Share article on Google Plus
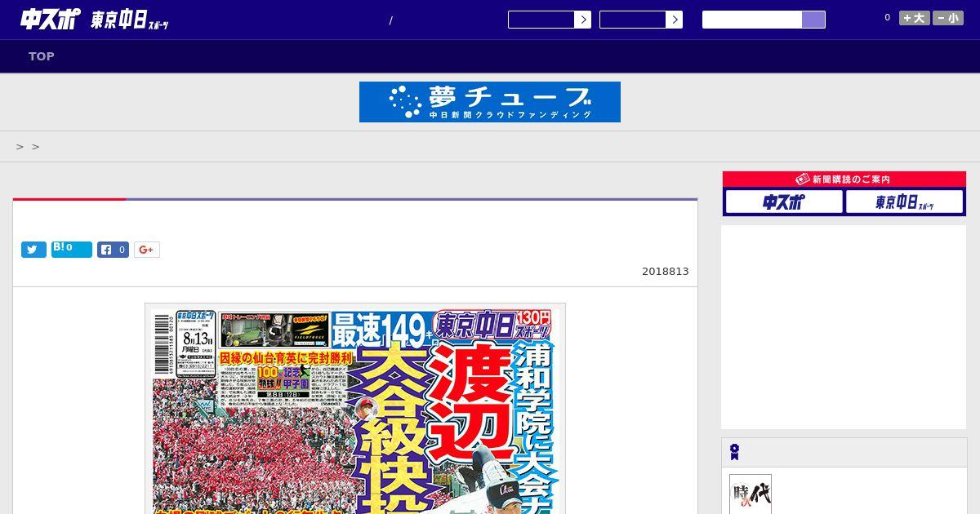 click(x=147, y=250)
